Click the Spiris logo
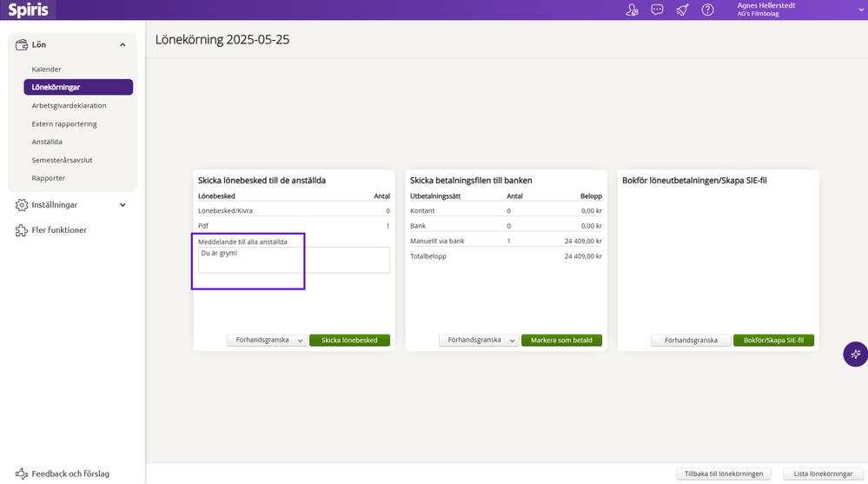Screen dimensions: 868x484 tap(29, 10)
